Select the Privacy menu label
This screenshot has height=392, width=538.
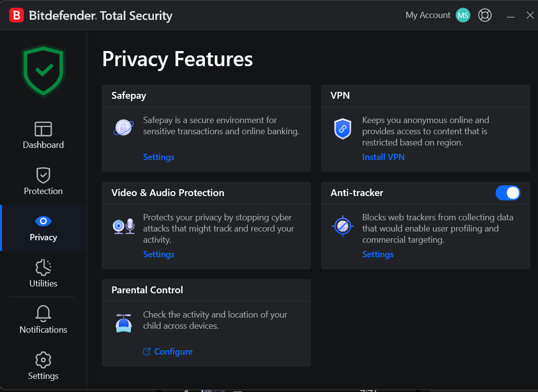coord(43,237)
